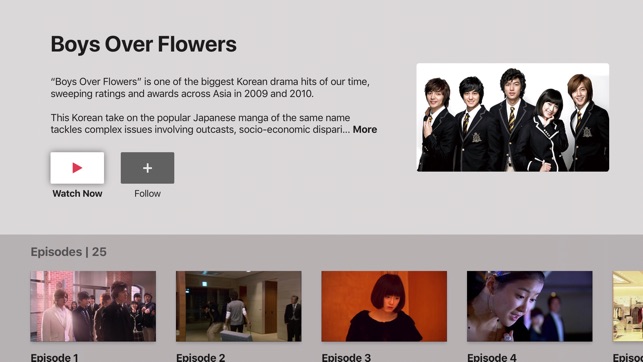The height and width of the screenshot is (362, 643).
Task: Expand the description with More
Action: click(365, 130)
